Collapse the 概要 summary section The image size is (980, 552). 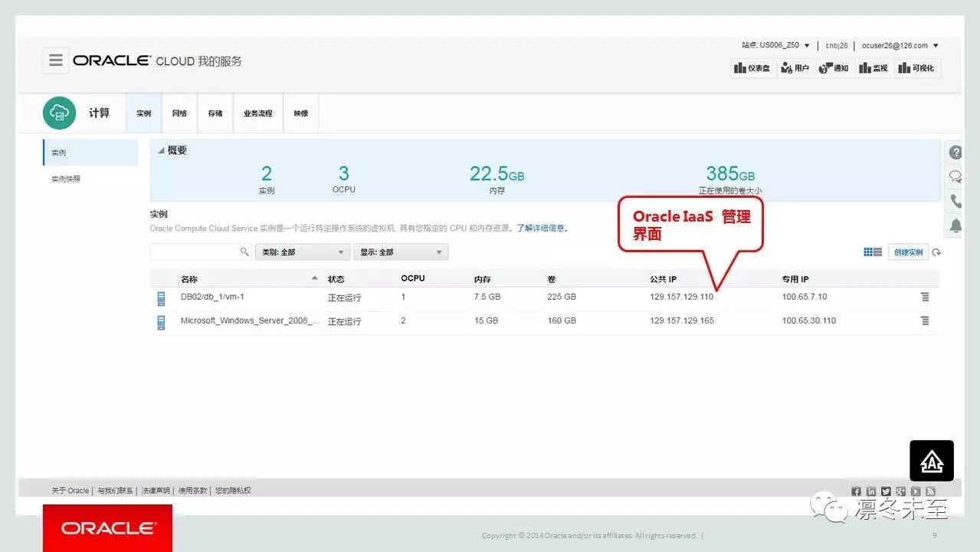point(161,150)
